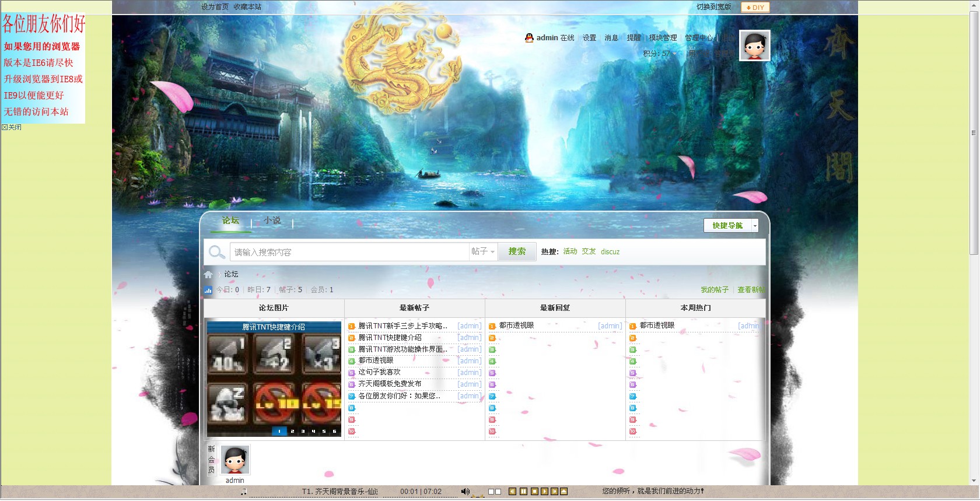Click the music note icon in player

[244, 492]
